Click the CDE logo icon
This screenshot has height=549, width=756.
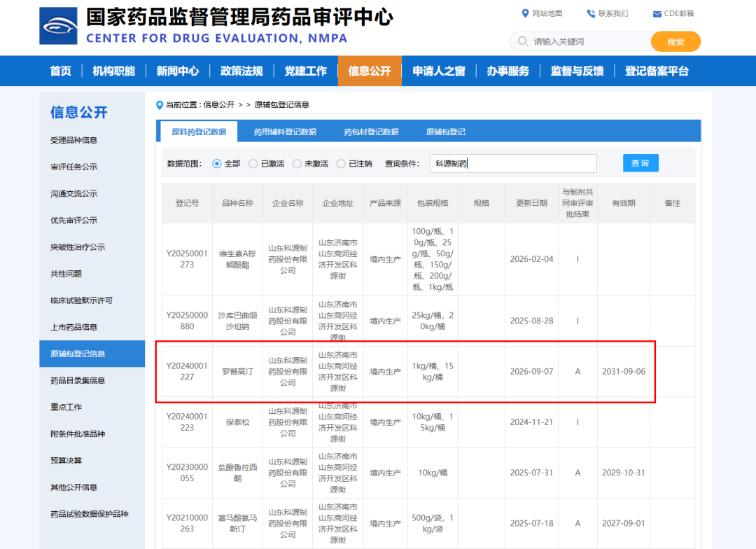58,26
